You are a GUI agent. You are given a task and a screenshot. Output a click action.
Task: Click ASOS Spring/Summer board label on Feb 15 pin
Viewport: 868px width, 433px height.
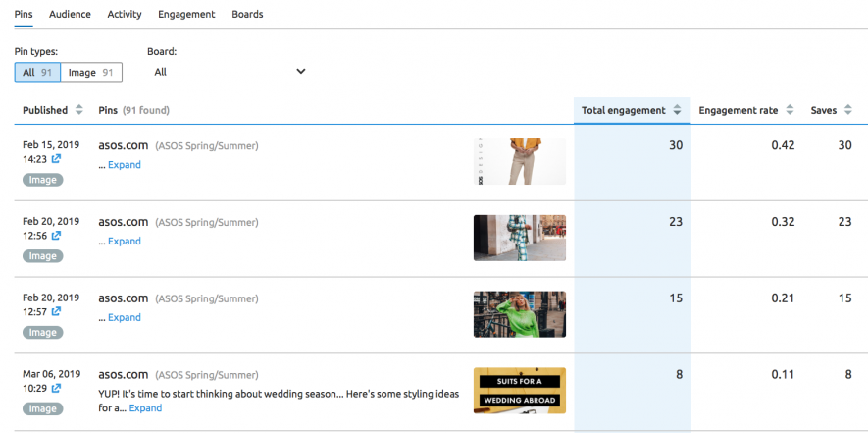[x=207, y=146]
